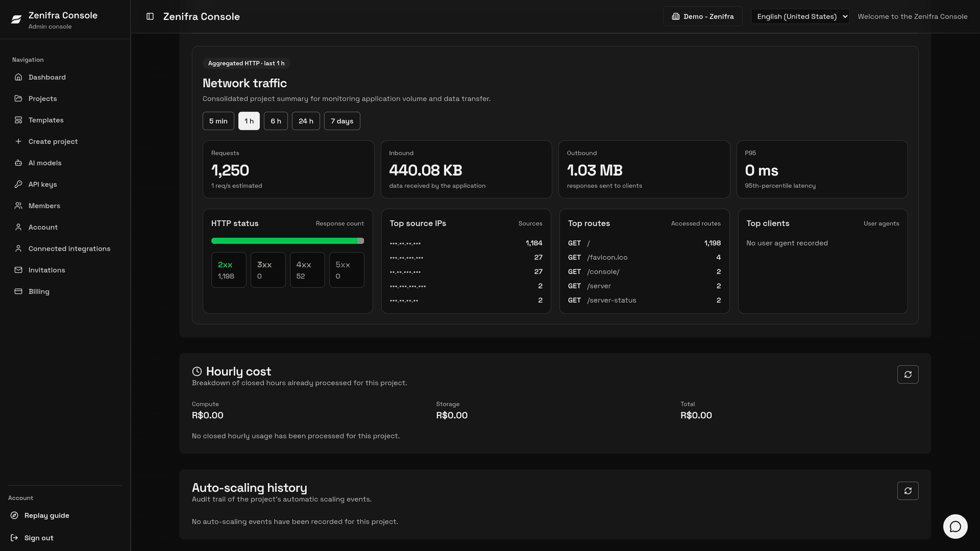Image resolution: width=980 pixels, height=551 pixels.
Task: Select the 7 days time range
Action: (342, 121)
